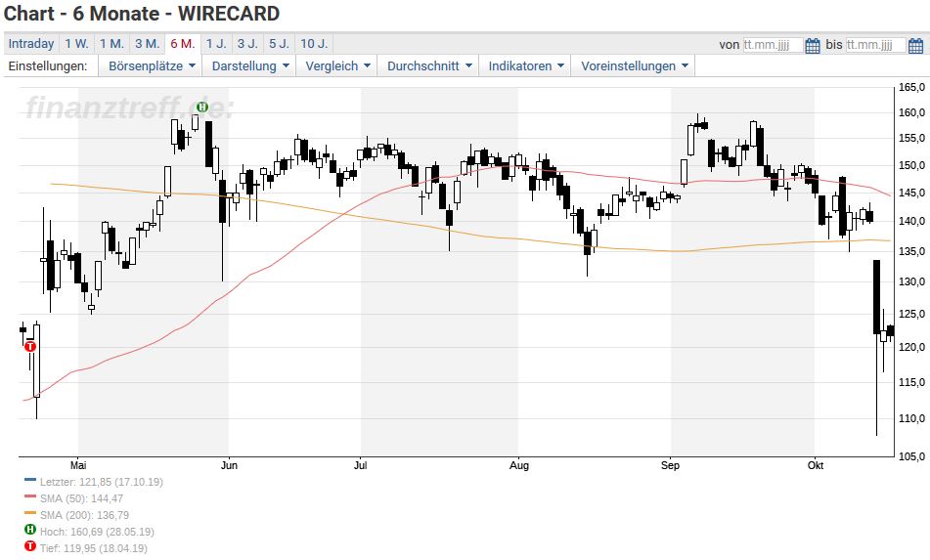Viewport: 930px width, 560px height.
Task: Open the Voreinstellungen dropdown
Action: click(634, 65)
